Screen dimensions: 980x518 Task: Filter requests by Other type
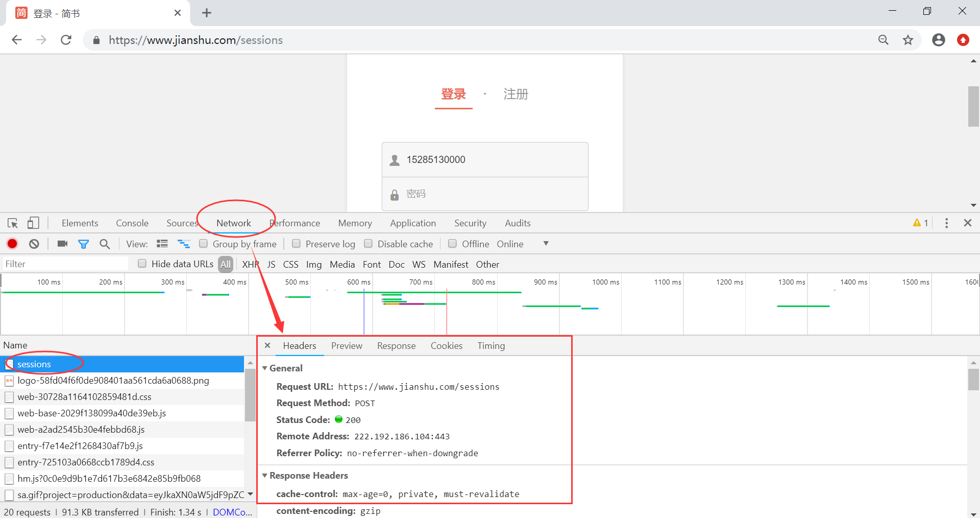(487, 264)
